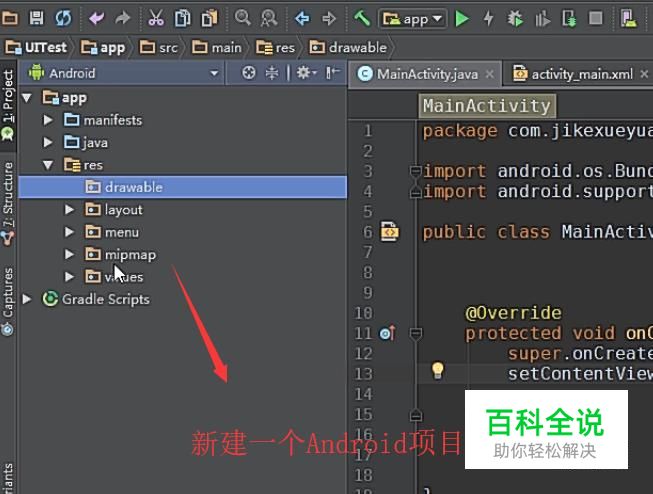Hide the project panel with the pin icon
Image resolution: width=653 pixels, height=494 pixels.
pos(333,73)
